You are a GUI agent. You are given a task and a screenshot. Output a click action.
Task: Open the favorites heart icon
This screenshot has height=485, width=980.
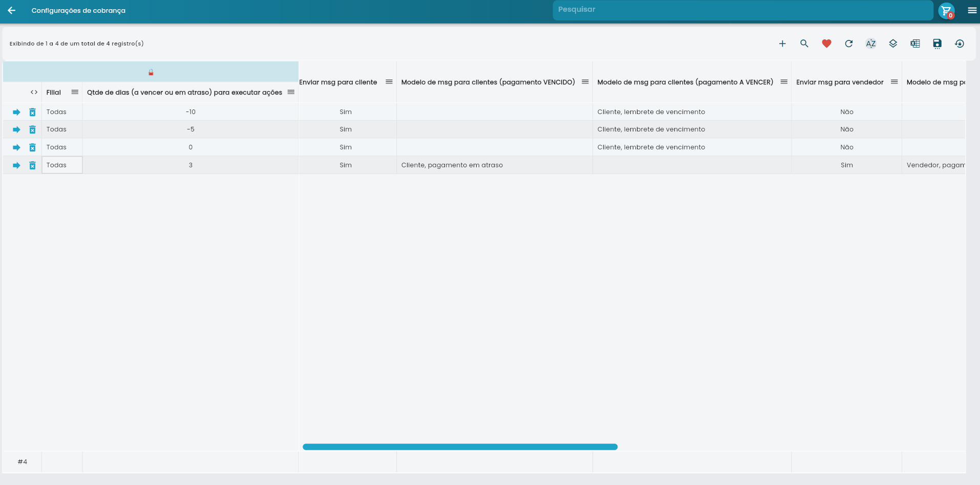[826, 43]
